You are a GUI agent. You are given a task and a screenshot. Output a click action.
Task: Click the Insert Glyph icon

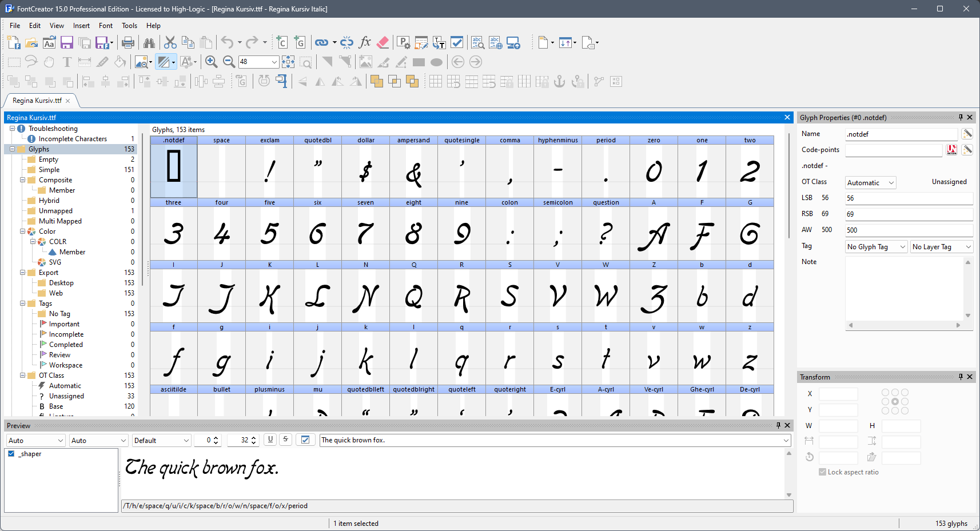[x=300, y=42]
